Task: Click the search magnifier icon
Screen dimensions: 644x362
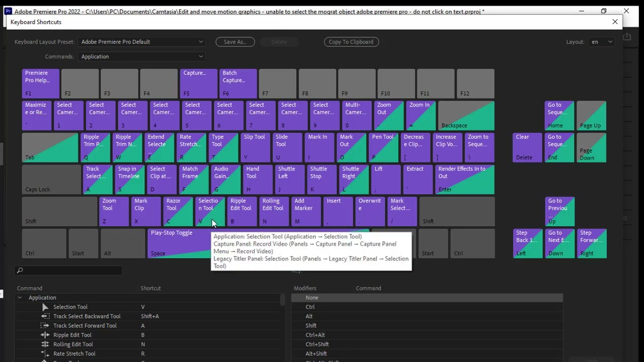Action: point(20,270)
